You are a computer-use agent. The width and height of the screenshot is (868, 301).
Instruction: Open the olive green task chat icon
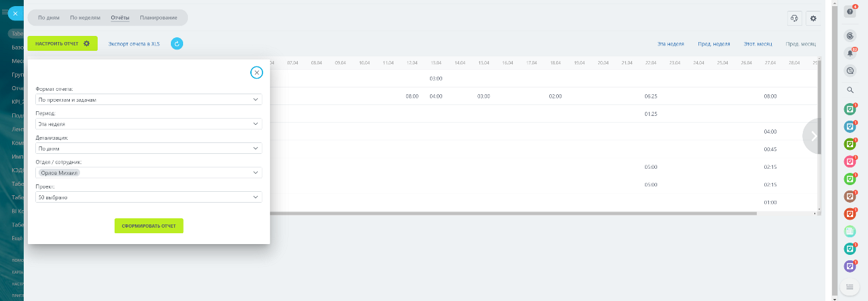850,144
